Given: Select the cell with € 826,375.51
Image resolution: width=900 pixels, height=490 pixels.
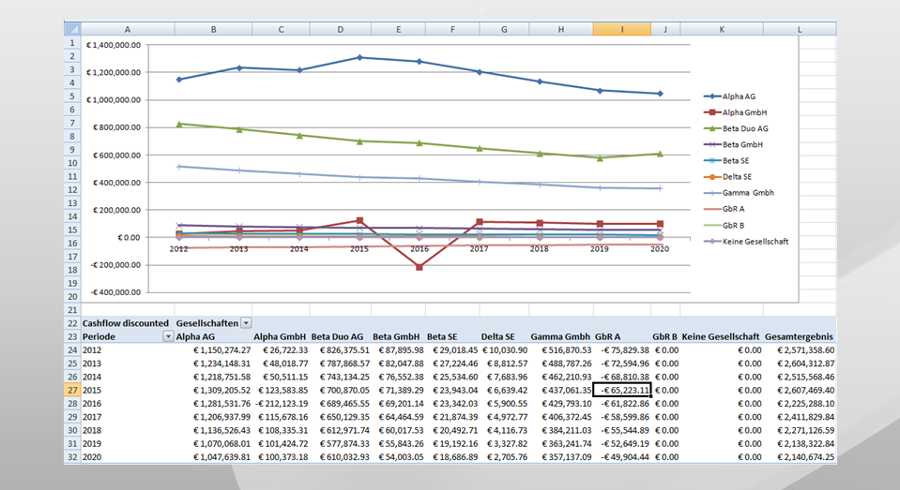Looking at the screenshot, I should (x=340, y=350).
